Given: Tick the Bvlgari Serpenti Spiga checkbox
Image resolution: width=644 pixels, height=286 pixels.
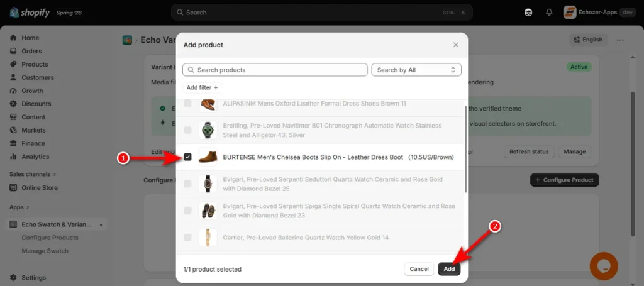Looking at the screenshot, I should [x=187, y=211].
